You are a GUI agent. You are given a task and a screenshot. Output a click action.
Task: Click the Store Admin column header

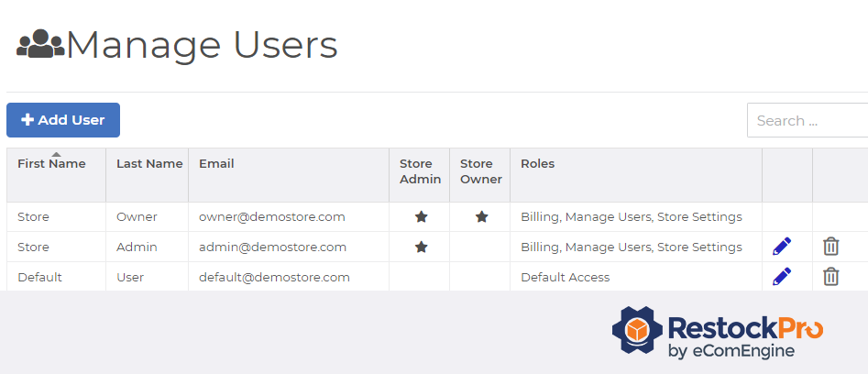tap(420, 171)
